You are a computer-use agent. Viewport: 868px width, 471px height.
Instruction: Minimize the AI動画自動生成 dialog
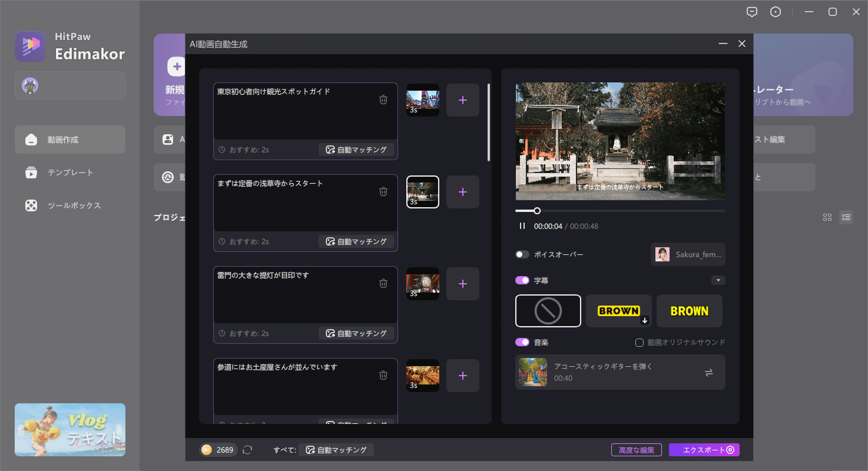coord(723,44)
